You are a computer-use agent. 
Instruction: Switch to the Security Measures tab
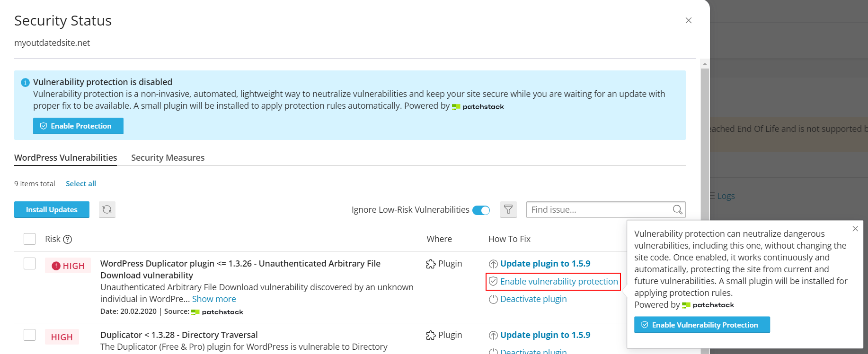point(168,157)
